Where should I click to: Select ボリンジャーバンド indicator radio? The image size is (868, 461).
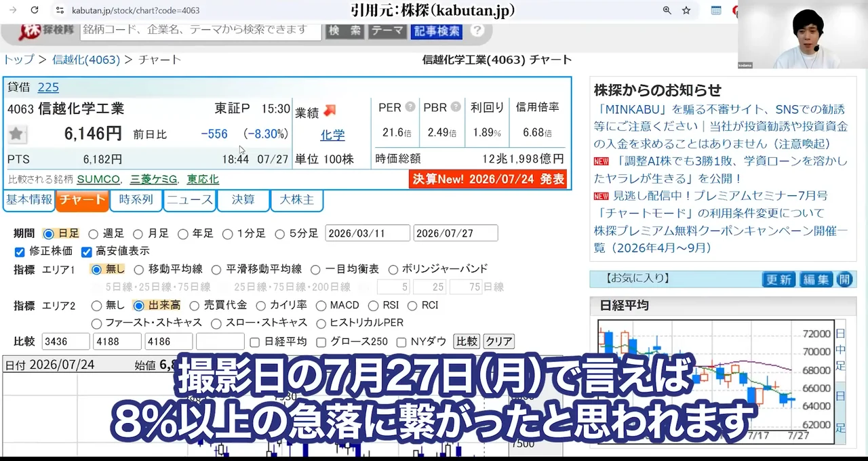(392, 269)
